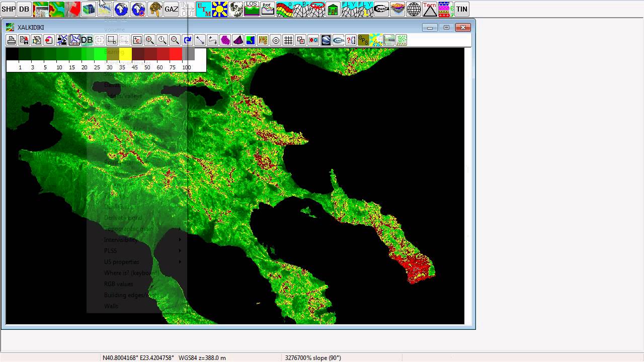The height and width of the screenshot is (362, 644).
Task: Click the legend value 60
Action: point(159,67)
